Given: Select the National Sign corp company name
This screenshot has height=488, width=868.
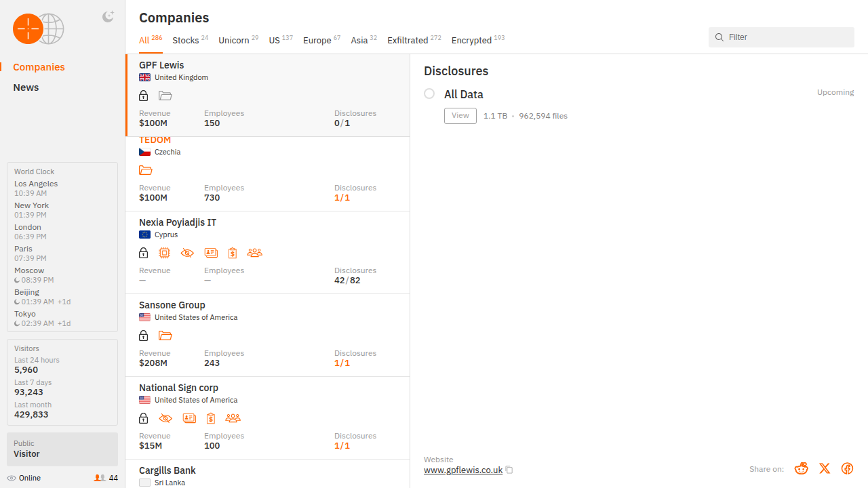Looking at the screenshot, I should pyautogui.click(x=179, y=388).
